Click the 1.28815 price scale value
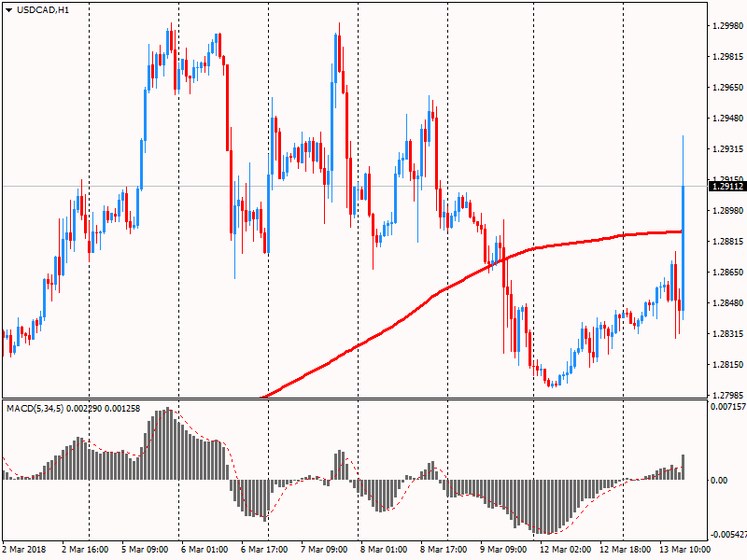Viewport: 747px width, 560px height. 727,242
